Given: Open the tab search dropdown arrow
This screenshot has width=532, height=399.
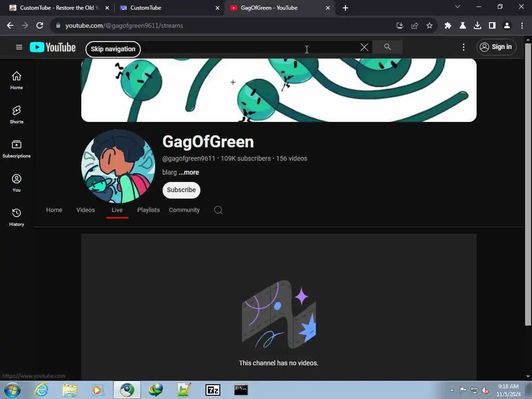Looking at the screenshot, I should 457,7.
